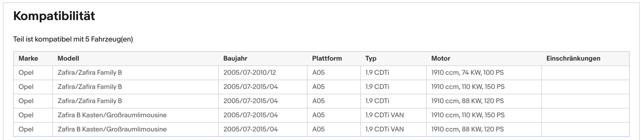644x140 pixels.
Task: Click the Motor column header
Action: click(441, 58)
